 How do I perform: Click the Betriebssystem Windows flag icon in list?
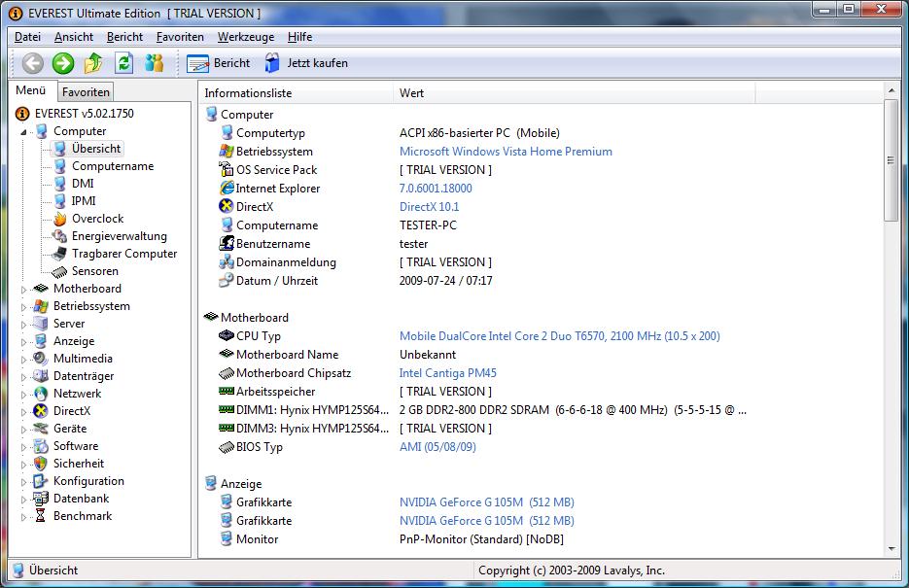click(x=227, y=152)
